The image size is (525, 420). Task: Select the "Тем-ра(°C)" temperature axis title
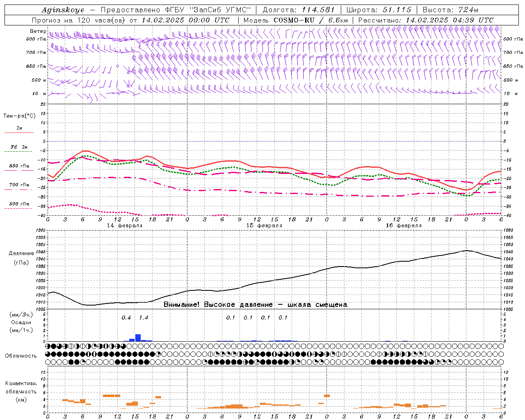[19, 116]
